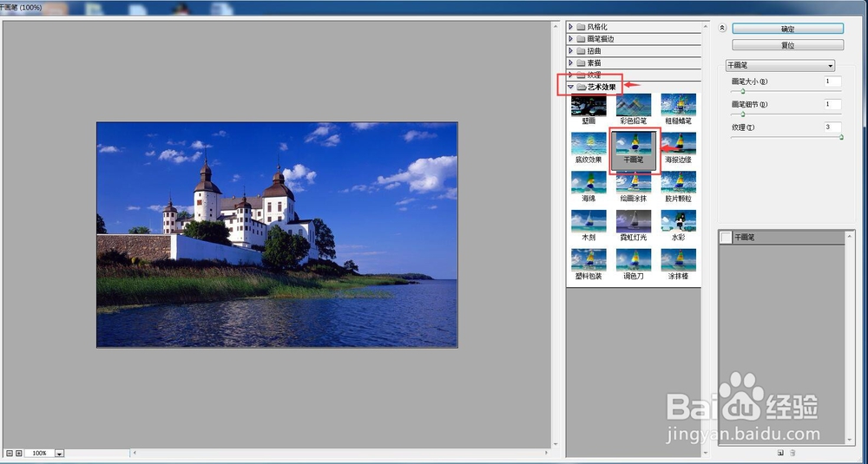Click the 画笔大小 value field
The width and height of the screenshot is (868, 464).
pyautogui.click(x=832, y=82)
